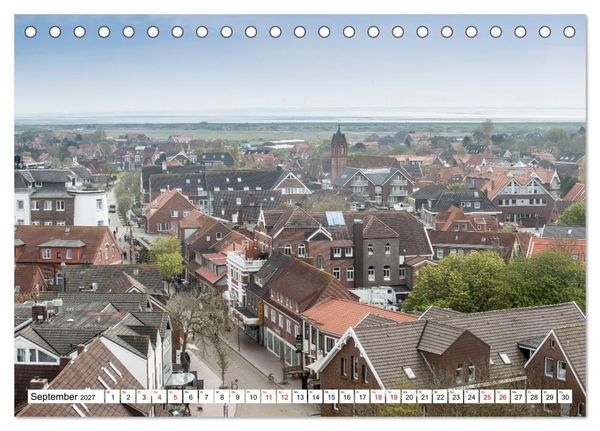
Task: Select the red day 18 cell
Action: click(x=378, y=397)
